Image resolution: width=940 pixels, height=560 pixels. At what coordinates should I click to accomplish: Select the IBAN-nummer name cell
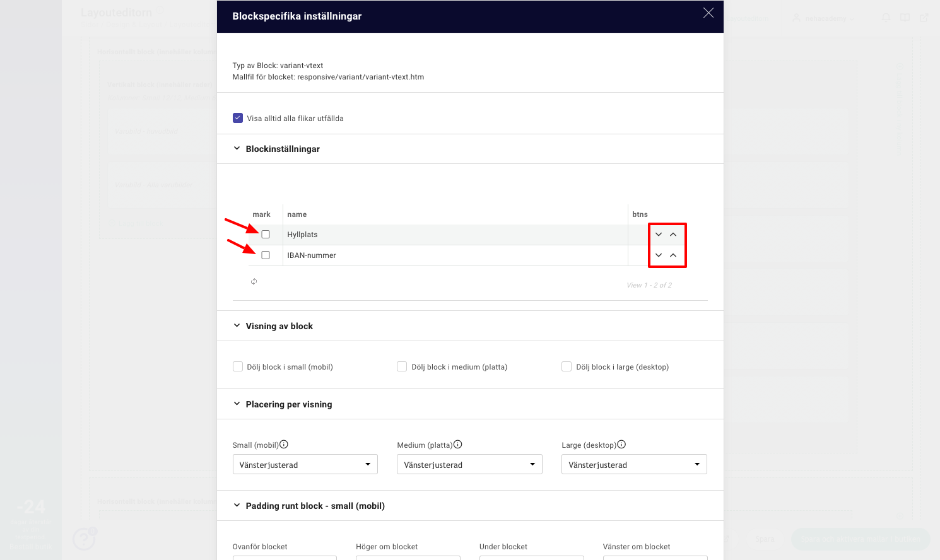(x=455, y=255)
